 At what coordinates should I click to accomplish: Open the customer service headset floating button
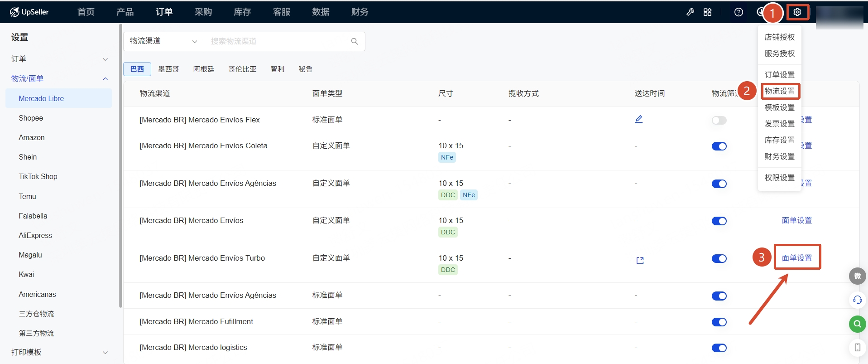[857, 300]
